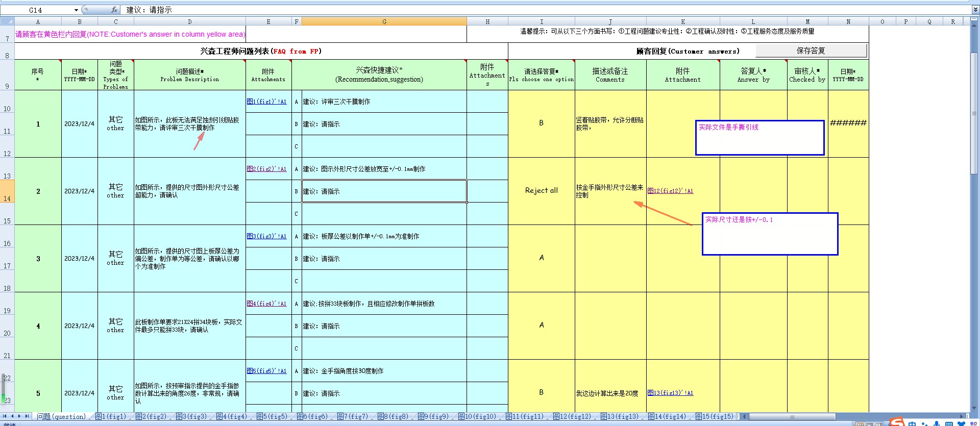Select 问题描述 Problem Description header cell
This screenshot has width=980, height=426.
pyautogui.click(x=190, y=75)
